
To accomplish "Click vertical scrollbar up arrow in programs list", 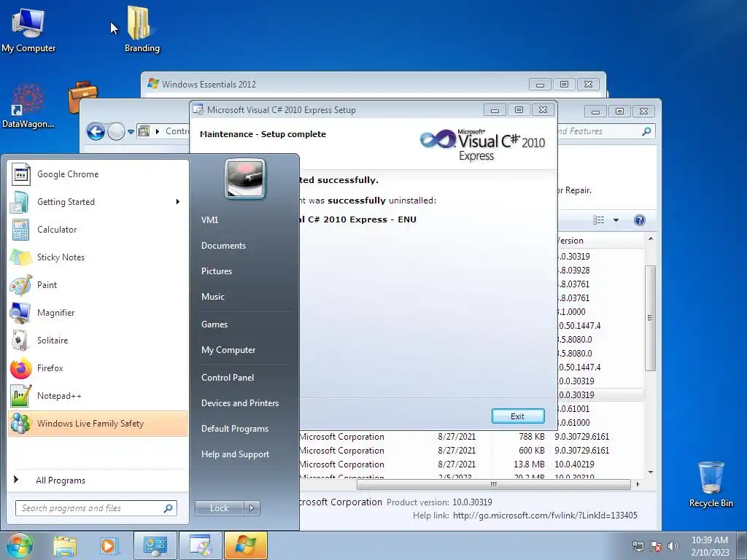I will tap(651, 238).
